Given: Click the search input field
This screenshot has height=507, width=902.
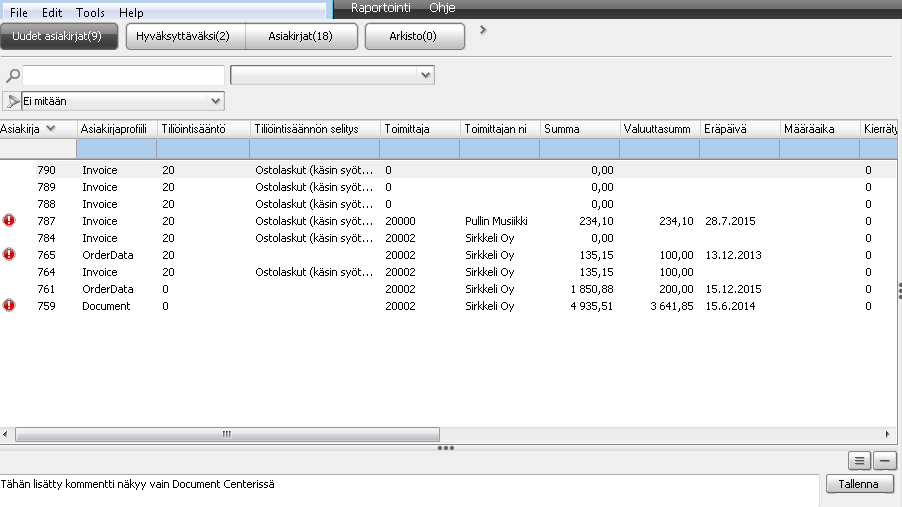Looking at the screenshot, I should [123, 75].
